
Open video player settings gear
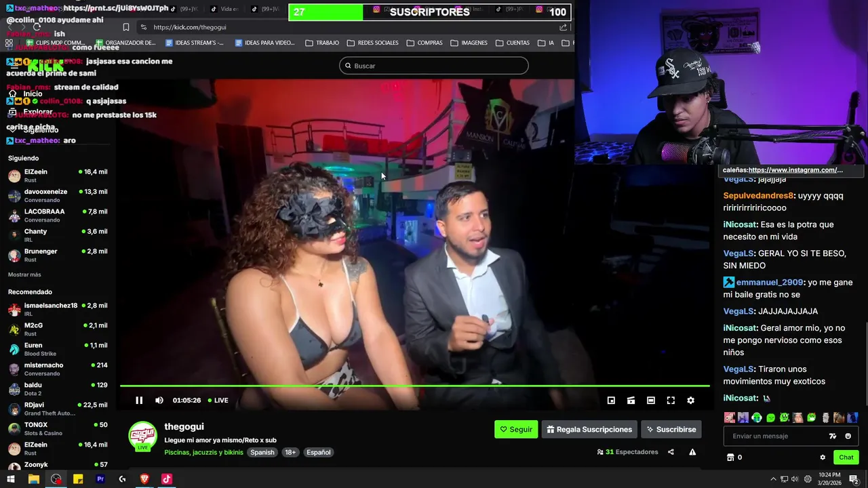(x=690, y=401)
